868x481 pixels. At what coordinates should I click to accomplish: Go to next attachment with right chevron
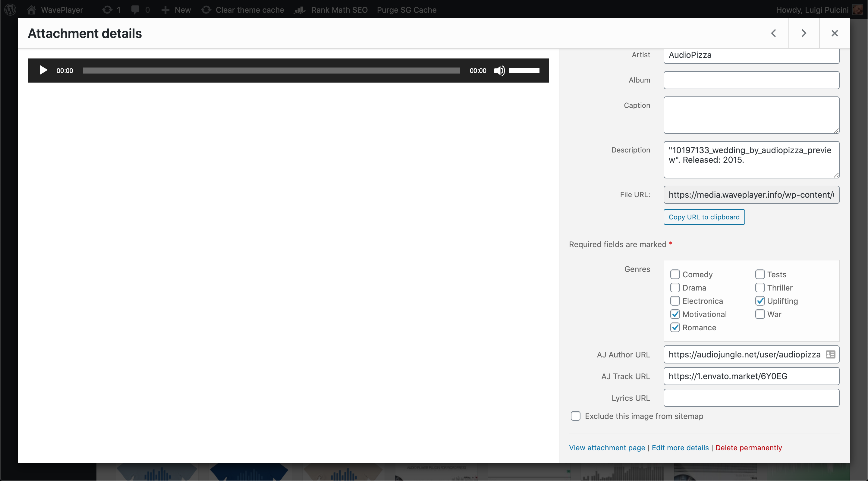pyautogui.click(x=804, y=33)
